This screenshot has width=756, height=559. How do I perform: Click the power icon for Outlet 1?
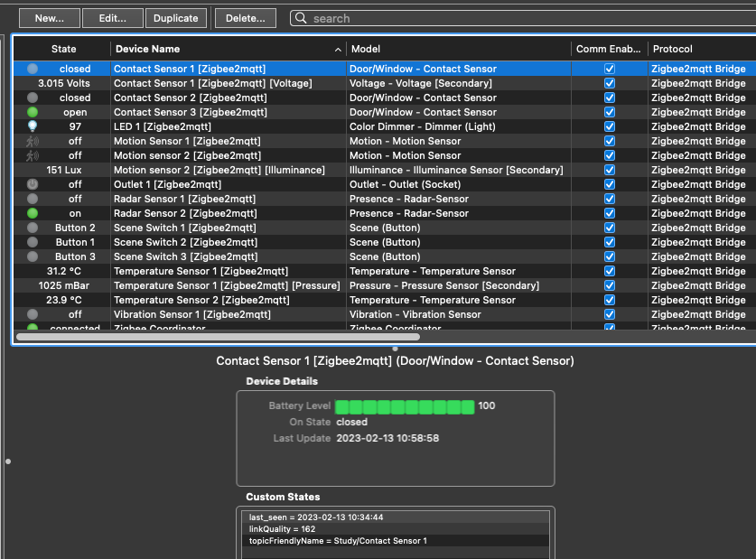[33, 184]
